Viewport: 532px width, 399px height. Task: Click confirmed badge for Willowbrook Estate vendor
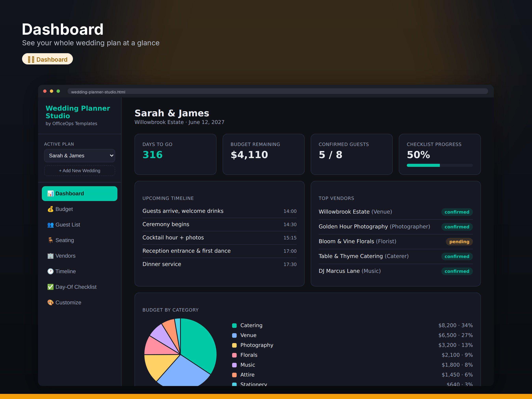pos(457,212)
